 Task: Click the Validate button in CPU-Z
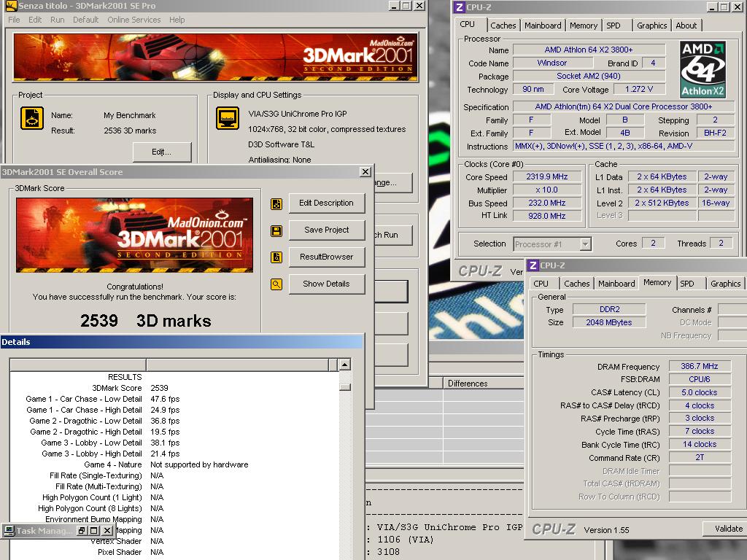pyautogui.click(x=724, y=529)
